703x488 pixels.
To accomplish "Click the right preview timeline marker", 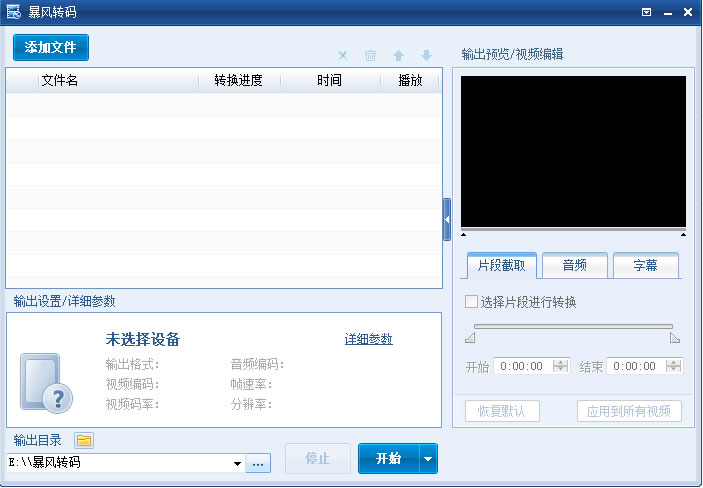I will (683, 235).
